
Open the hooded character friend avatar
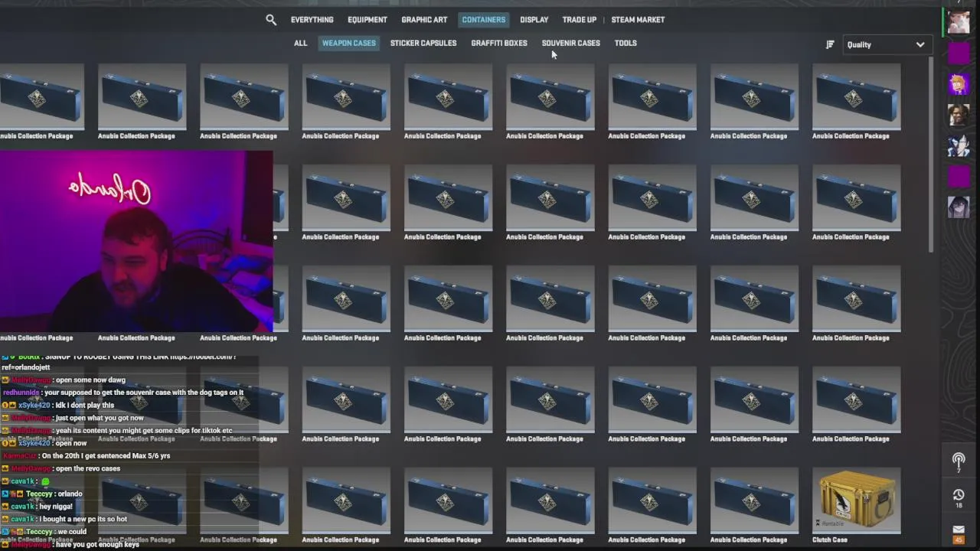[959, 207]
